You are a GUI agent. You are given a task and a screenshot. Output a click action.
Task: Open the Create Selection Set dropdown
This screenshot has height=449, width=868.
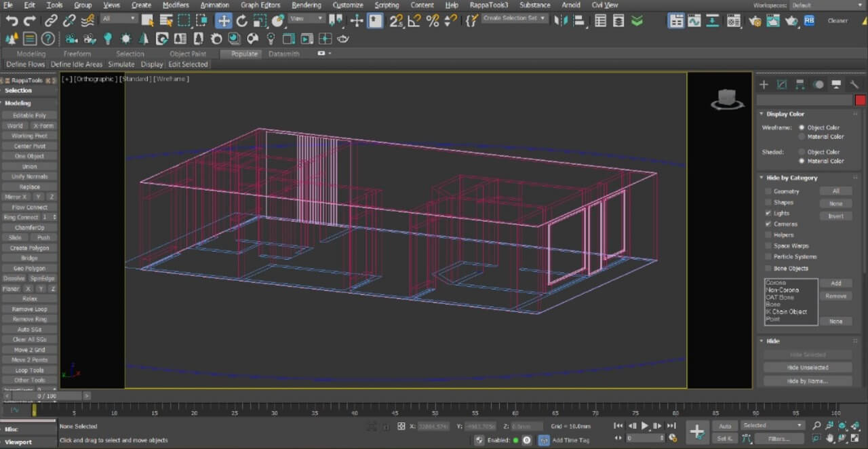tap(515, 18)
